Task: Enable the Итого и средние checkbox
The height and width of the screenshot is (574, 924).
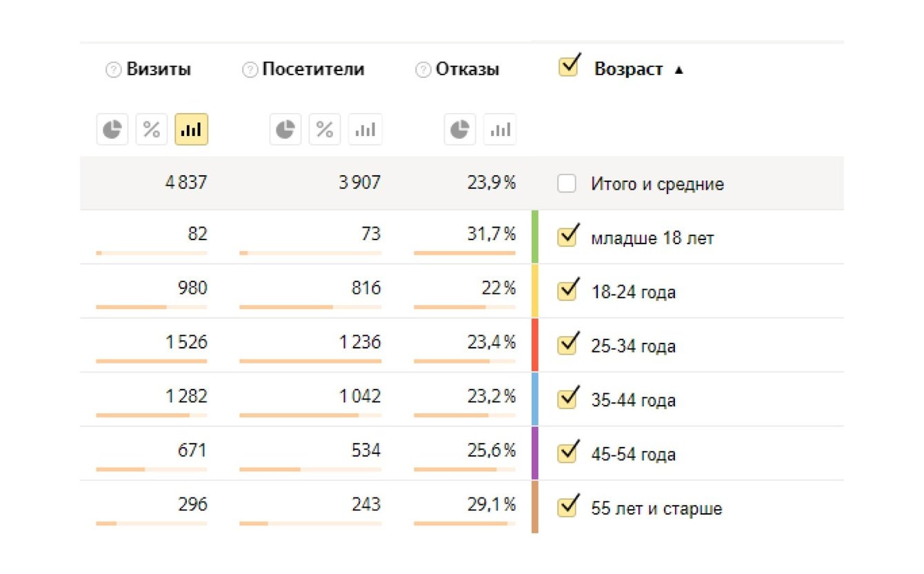Action: (x=567, y=184)
